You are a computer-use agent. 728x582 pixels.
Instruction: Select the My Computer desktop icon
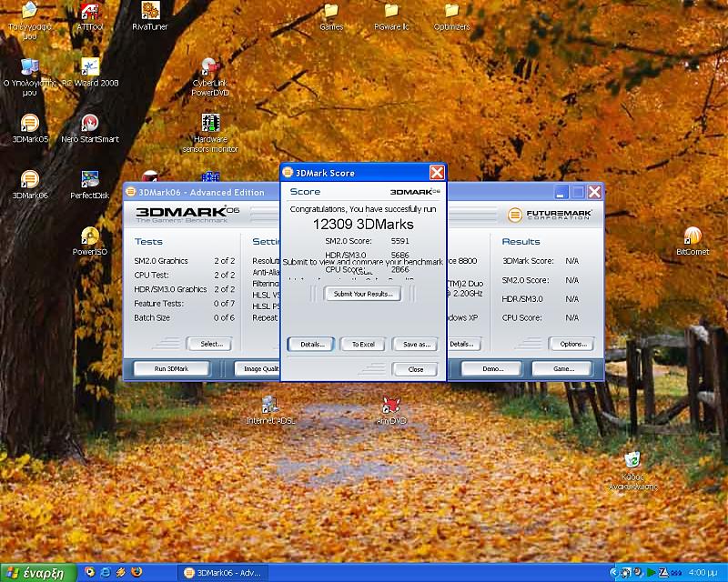(30, 76)
